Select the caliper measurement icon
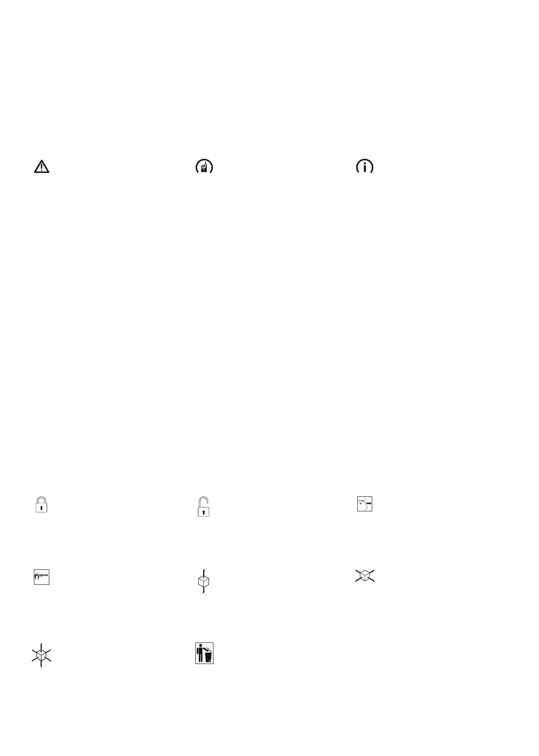Image resolution: width=539 pixels, height=756 pixels. click(41, 577)
